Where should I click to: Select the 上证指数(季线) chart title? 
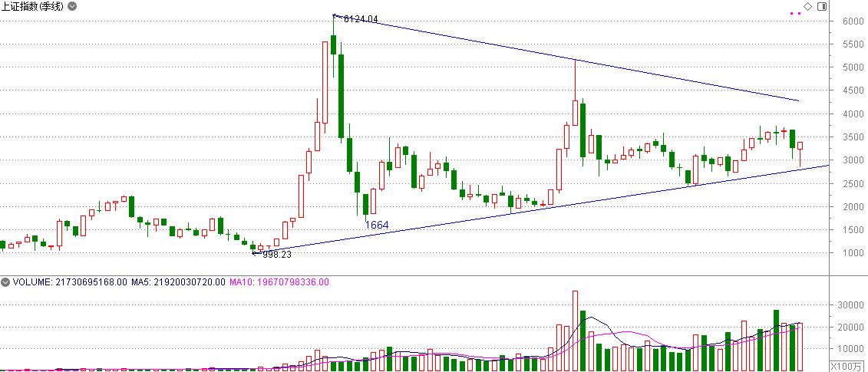pos(33,7)
